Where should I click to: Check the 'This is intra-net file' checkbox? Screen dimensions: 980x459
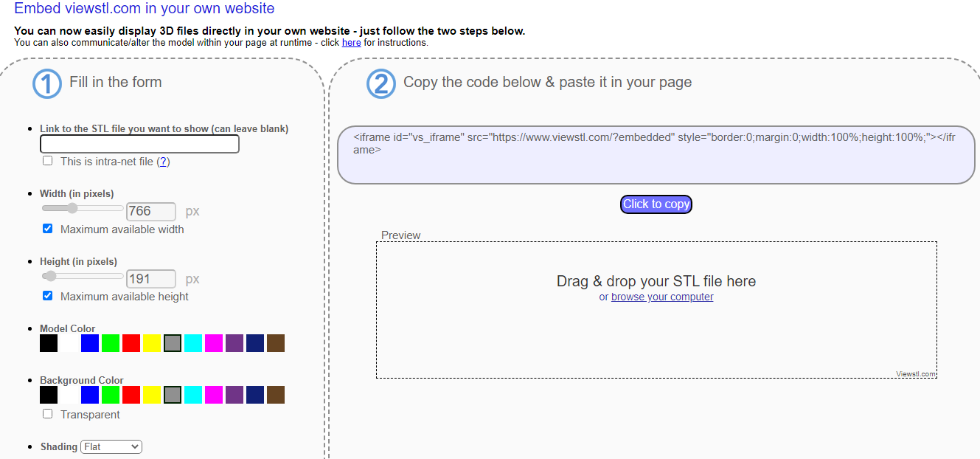pyautogui.click(x=48, y=161)
